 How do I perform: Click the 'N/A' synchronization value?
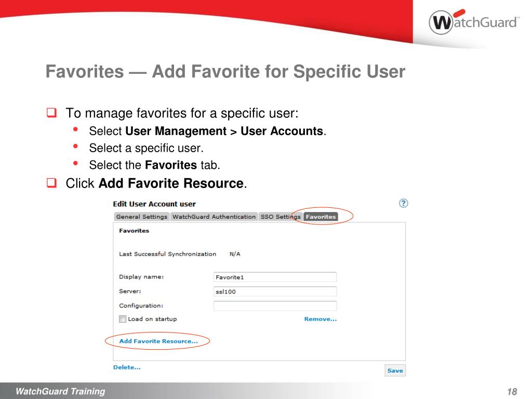pyautogui.click(x=235, y=254)
